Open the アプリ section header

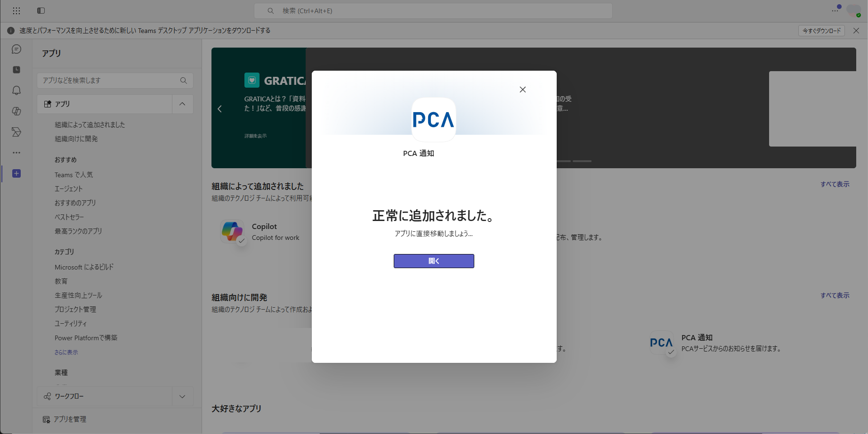[105, 104]
